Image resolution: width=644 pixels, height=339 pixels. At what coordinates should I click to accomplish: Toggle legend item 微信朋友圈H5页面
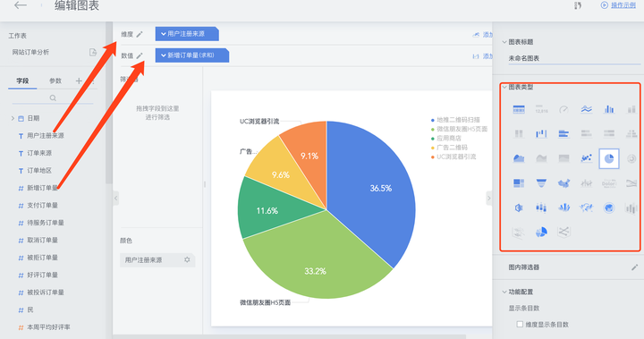(459, 129)
